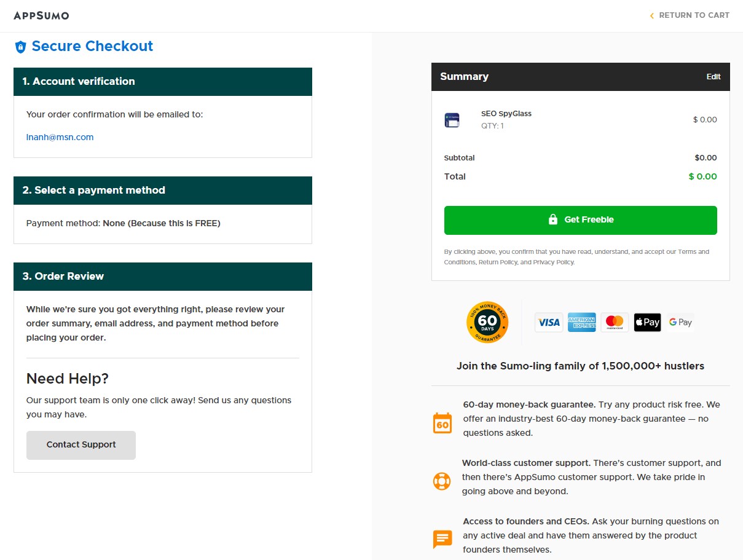
Task: Click the Return to Cart chevron arrow
Action: (x=652, y=15)
